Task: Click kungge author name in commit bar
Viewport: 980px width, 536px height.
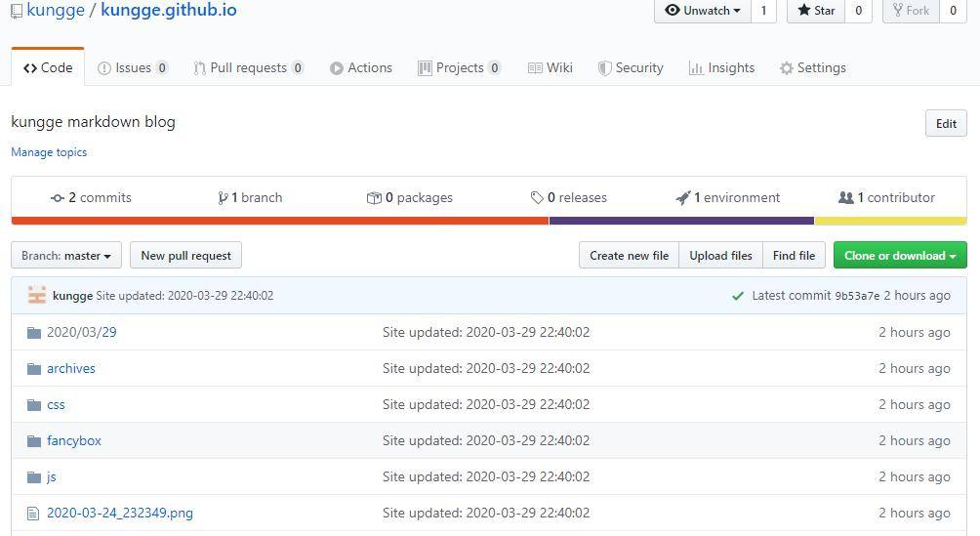Action: point(72,296)
